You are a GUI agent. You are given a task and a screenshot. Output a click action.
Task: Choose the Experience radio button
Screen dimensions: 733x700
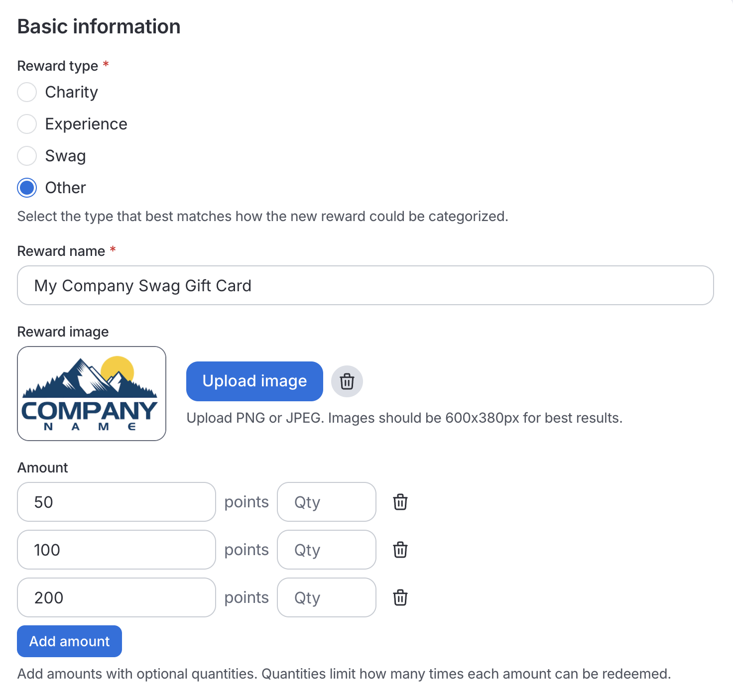pyautogui.click(x=27, y=124)
